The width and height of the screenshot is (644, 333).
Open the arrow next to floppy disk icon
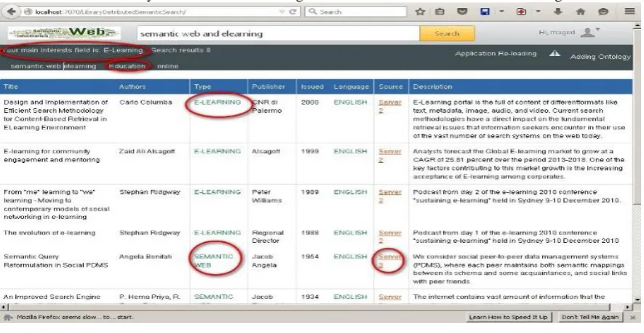[x=501, y=12]
